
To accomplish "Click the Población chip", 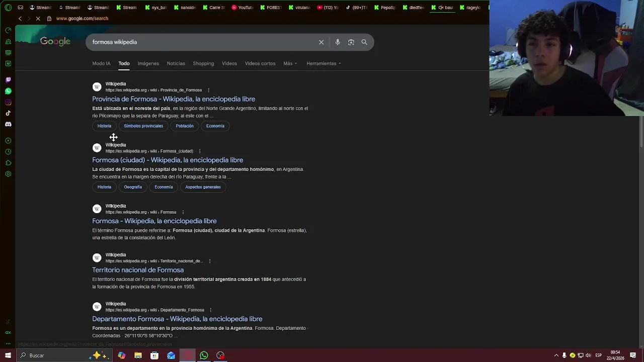I will point(185,126).
